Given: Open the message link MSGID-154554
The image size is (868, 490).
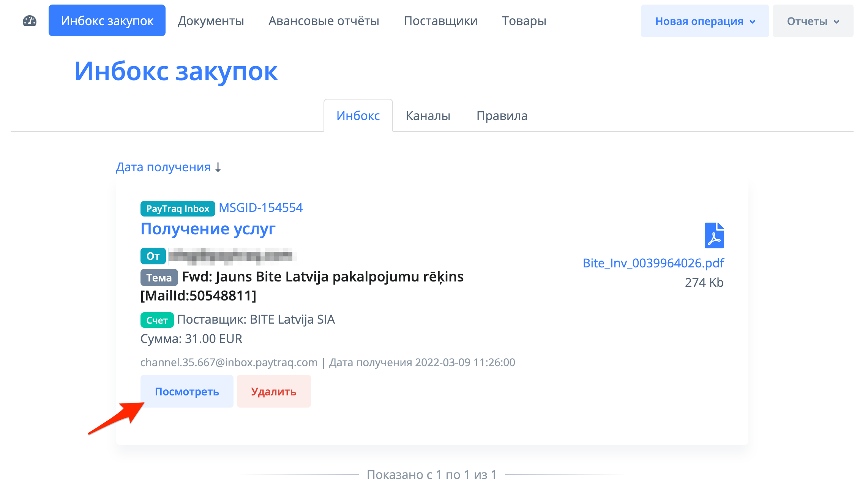Looking at the screenshot, I should [x=260, y=207].
